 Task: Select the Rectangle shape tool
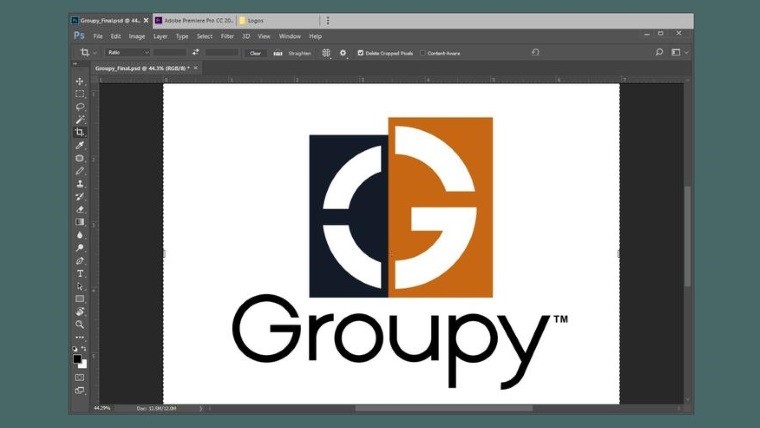(80, 299)
